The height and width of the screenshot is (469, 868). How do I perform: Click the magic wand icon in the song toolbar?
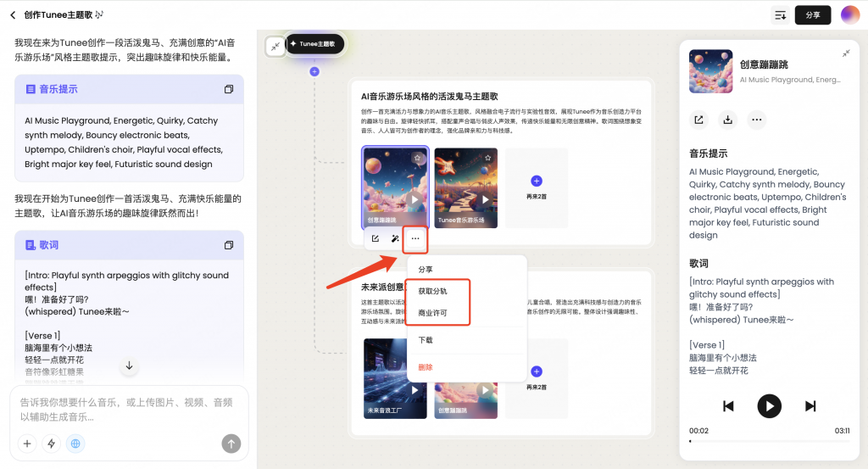click(x=395, y=239)
